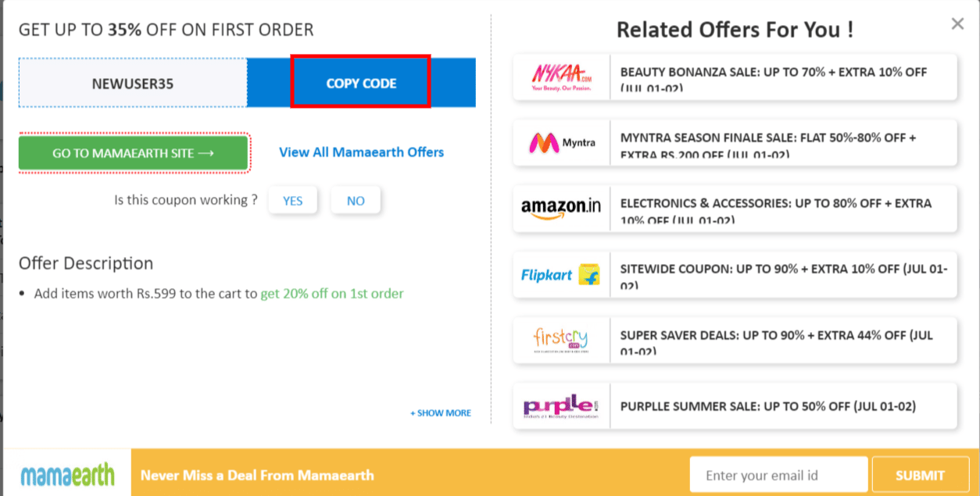Click the green Go To Mamaearth Site arrow button
Image resolution: width=980 pixels, height=496 pixels.
(133, 152)
